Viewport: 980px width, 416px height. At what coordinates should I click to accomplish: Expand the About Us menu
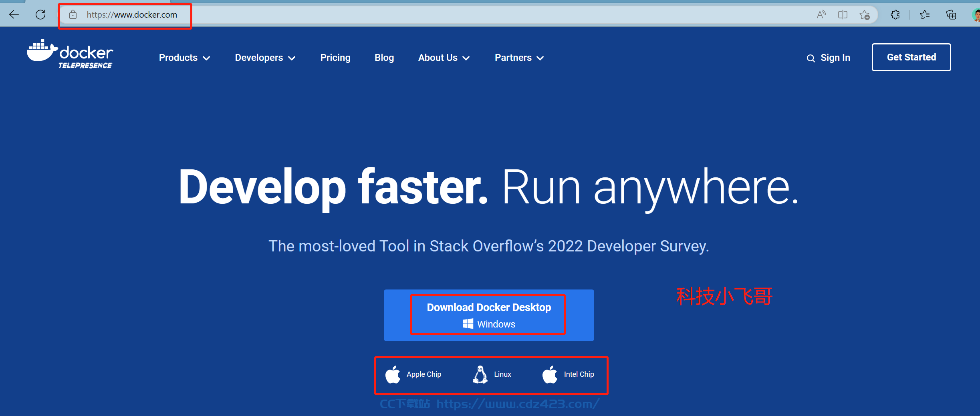click(444, 58)
